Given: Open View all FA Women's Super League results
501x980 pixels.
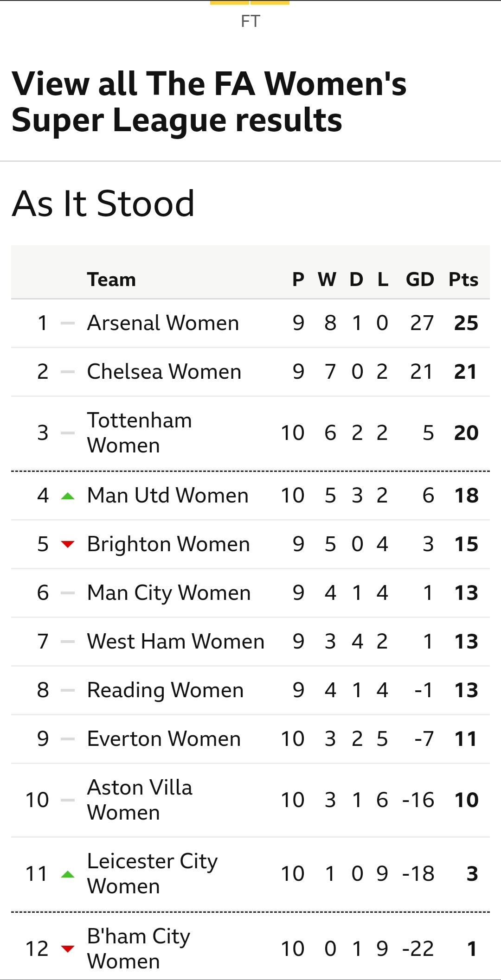Looking at the screenshot, I should tap(209, 102).
